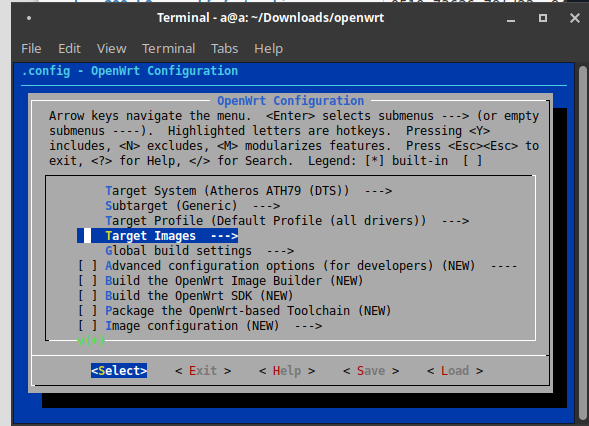
Task: Minimize the Terminal window
Action: tap(511, 18)
